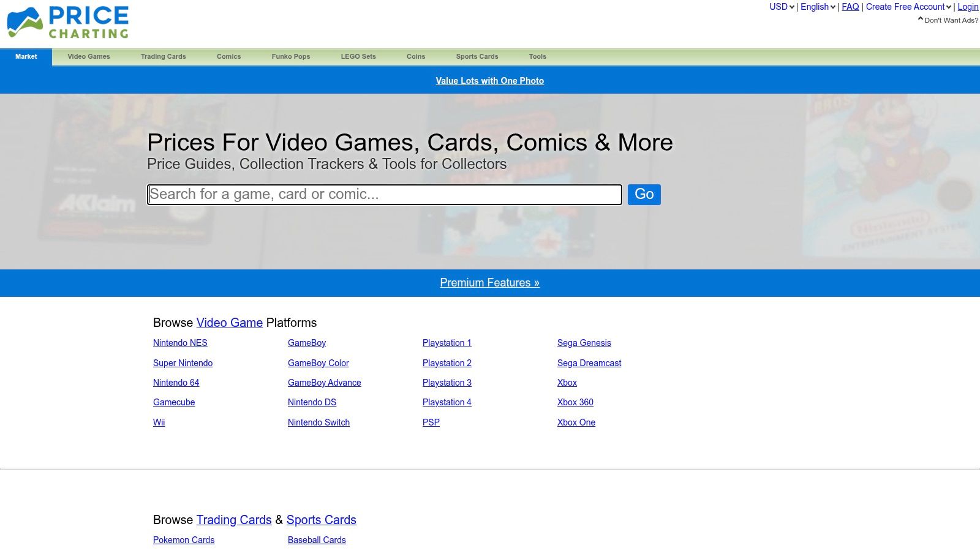Browse Nintendo NES platform
The width and height of the screenshot is (980, 551).
(180, 343)
